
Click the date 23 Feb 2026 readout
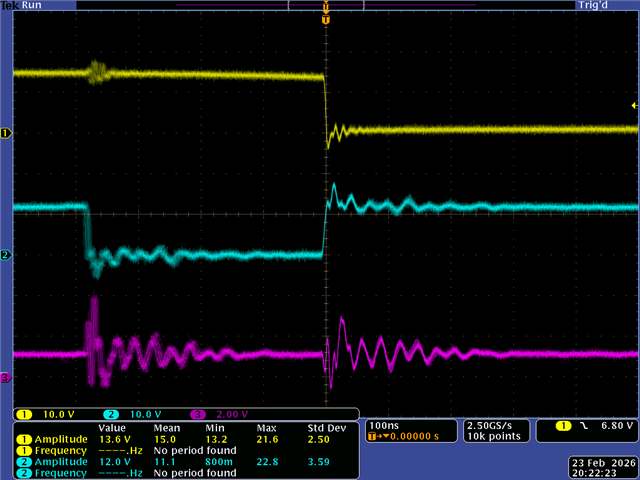604,463
